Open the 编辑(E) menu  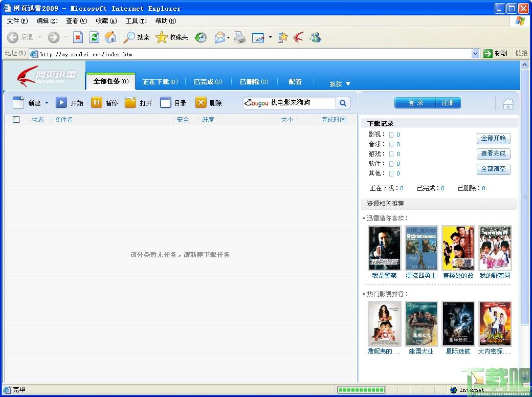tap(47, 20)
